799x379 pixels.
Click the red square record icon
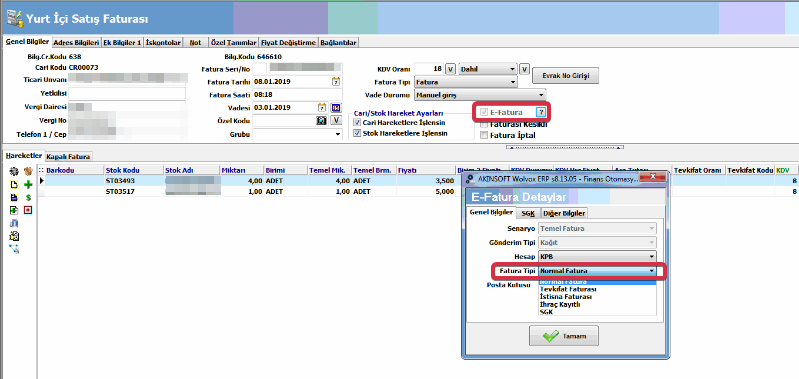28,210
